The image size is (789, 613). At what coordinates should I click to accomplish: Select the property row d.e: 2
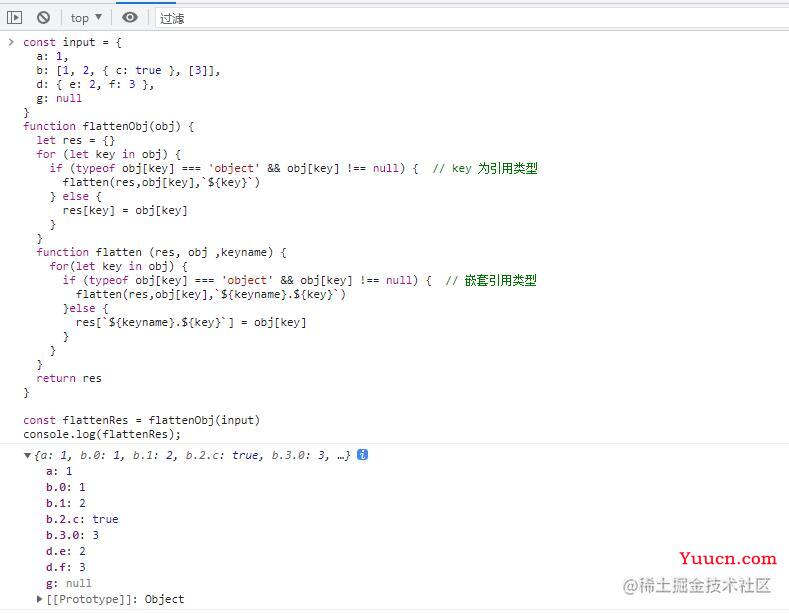[x=65, y=552]
